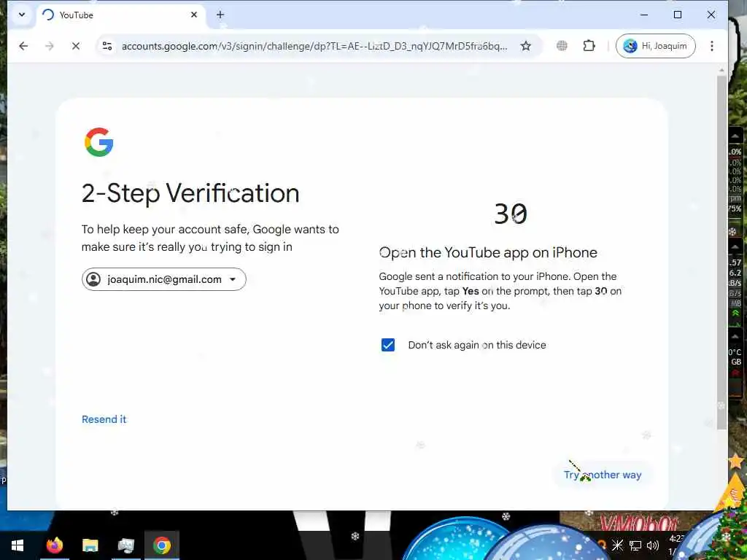Screen dimensions: 747x560
Task: Open the joaquim.nic@gmail.com account dropdown
Action: 164,279
